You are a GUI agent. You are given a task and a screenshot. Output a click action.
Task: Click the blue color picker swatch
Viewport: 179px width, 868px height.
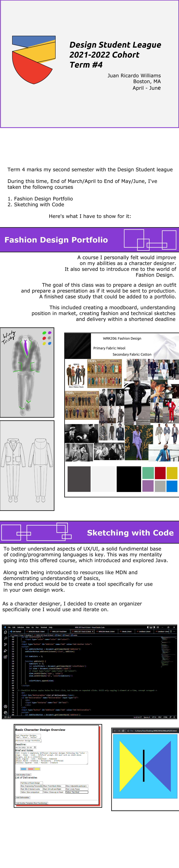point(24,769)
